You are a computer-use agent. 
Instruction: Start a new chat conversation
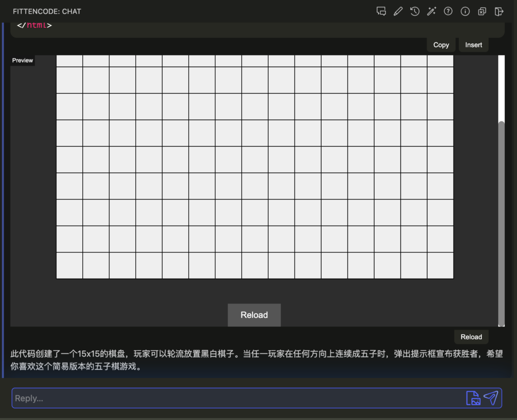tap(381, 11)
